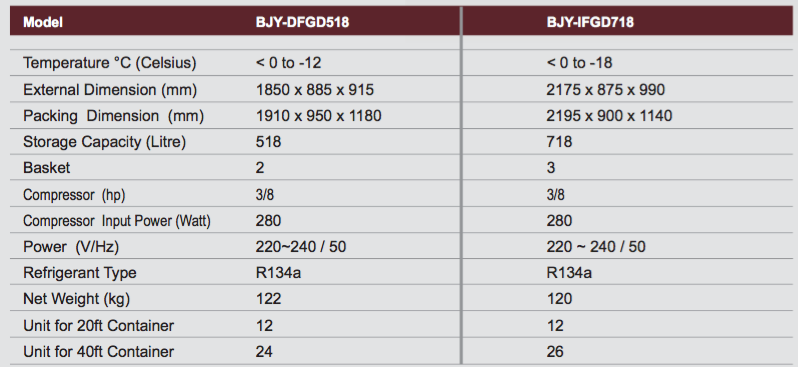Click the BJY-IFGD718 model header
Image resolution: width=798 pixels, height=367 pixels.
tap(590, 22)
